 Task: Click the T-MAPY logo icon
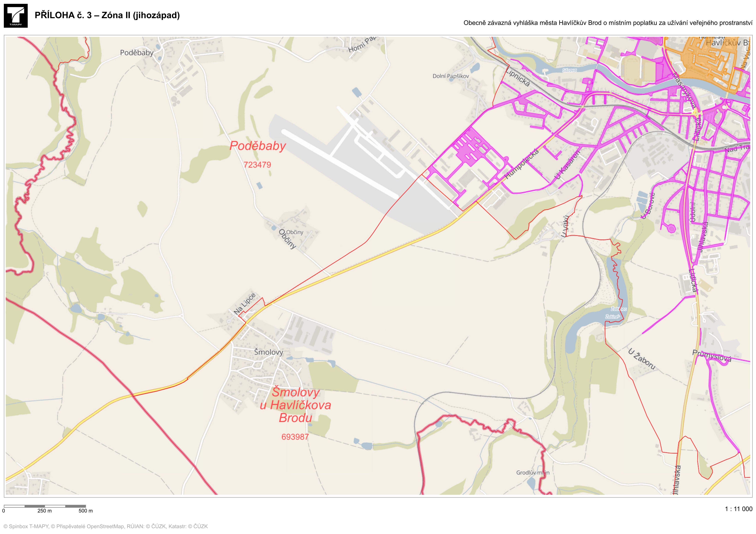[16, 16]
